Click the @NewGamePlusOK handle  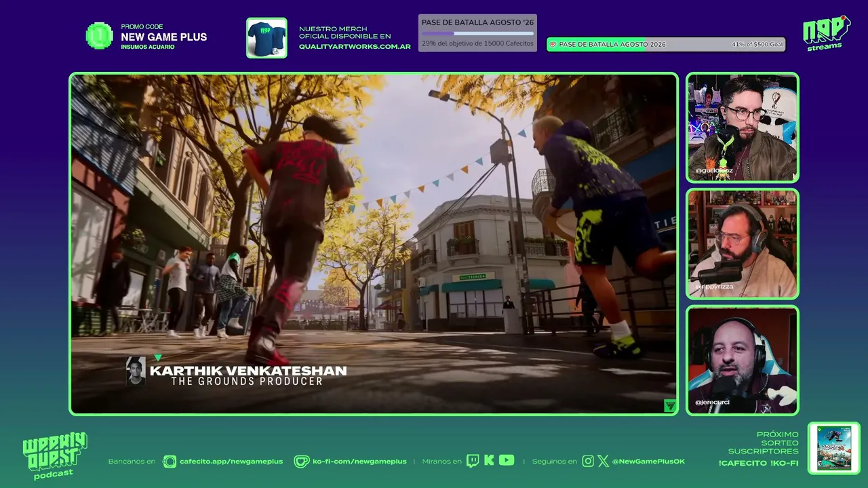(x=648, y=462)
